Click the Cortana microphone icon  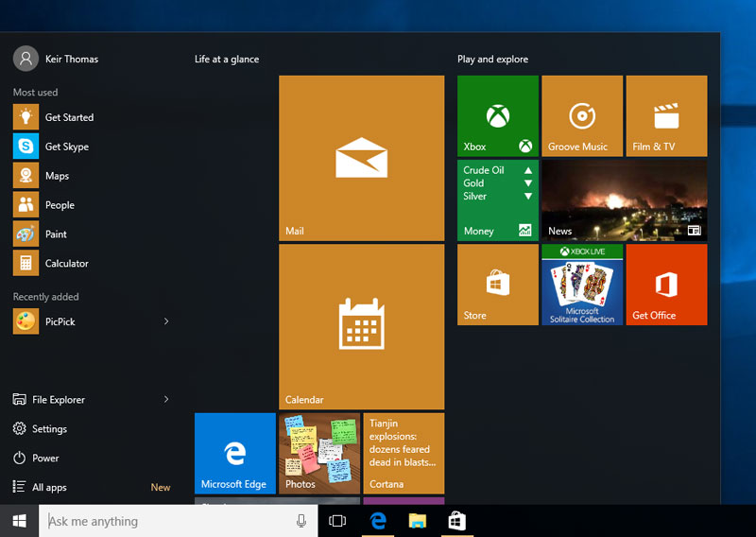click(x=301, y=521)
